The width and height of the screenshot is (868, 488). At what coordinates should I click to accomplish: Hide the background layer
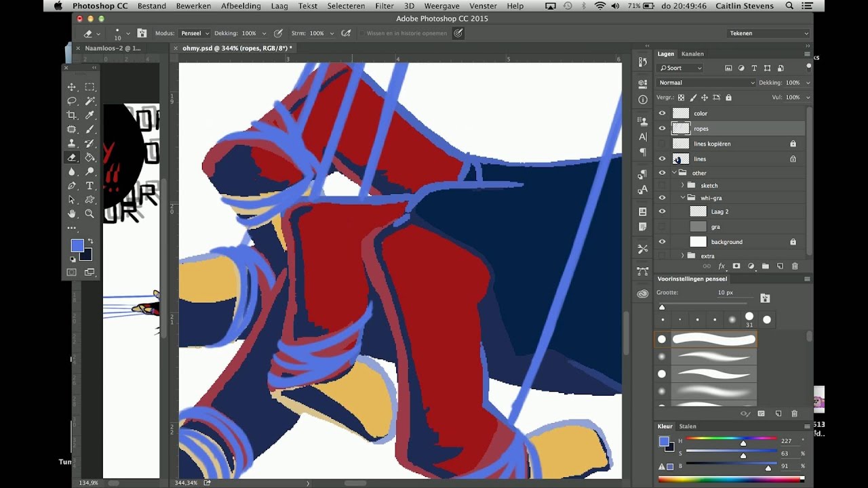pos(663,242)
